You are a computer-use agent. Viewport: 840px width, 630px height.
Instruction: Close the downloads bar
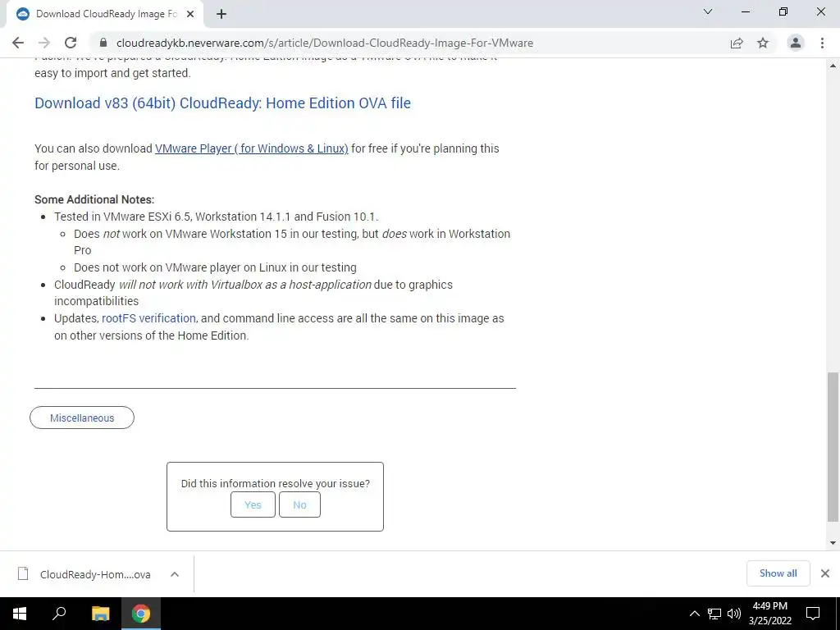pos(825,573)
